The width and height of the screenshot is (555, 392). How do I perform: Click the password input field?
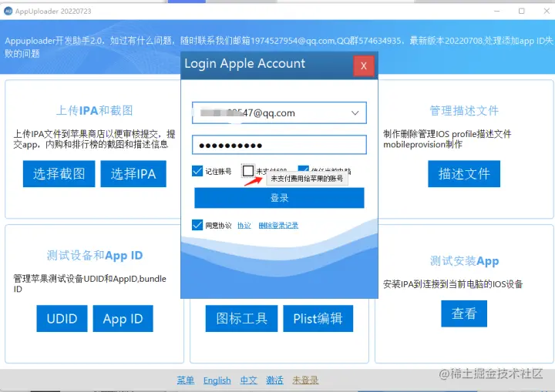tap(279, 145)
